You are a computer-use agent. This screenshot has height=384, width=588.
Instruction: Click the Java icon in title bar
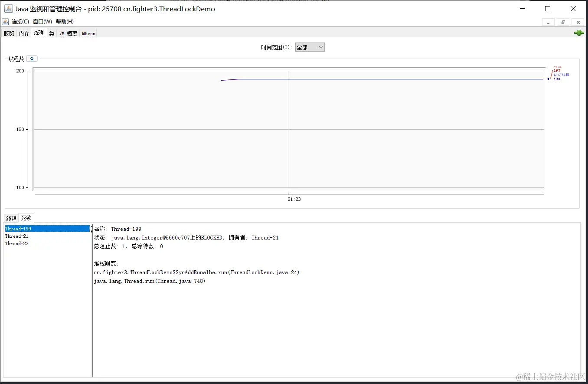point(8,9)
